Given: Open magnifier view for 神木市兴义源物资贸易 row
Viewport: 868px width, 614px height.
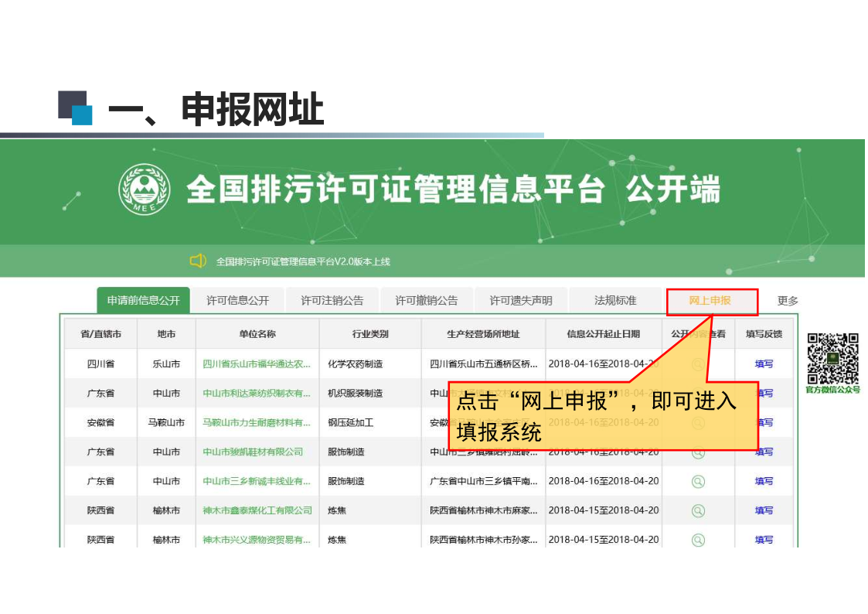Looking at the screenshot, I should [698, 541].
